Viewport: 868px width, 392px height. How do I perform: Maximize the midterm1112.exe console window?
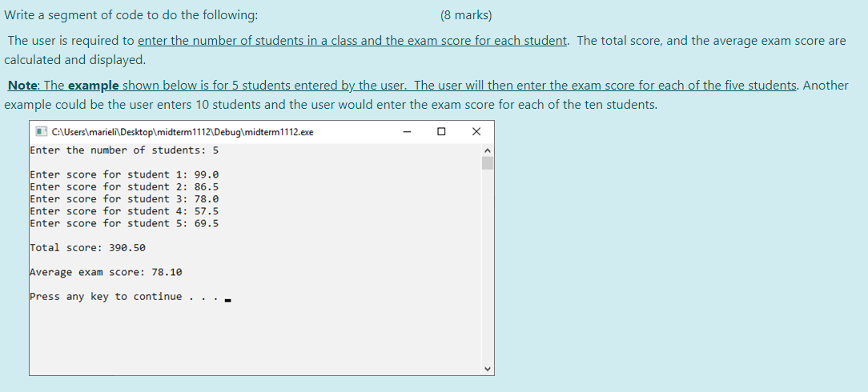click(x=441, y=131)
